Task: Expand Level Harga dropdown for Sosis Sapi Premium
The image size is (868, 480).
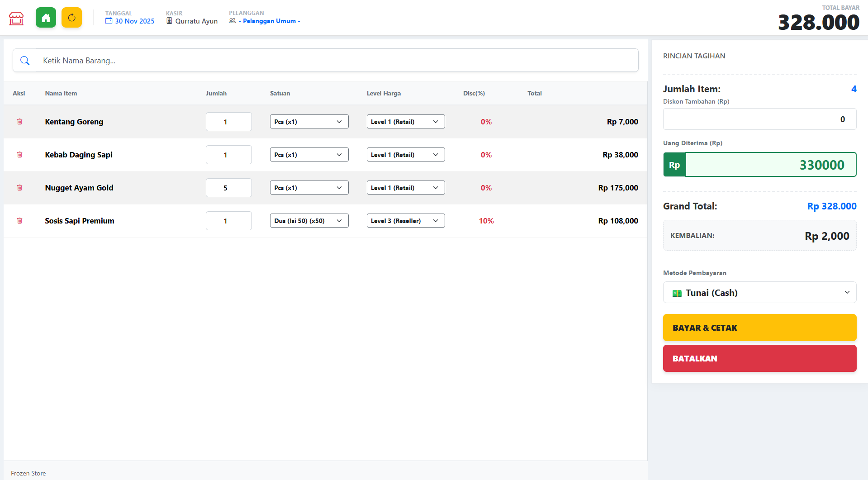Action: [405, 221]
